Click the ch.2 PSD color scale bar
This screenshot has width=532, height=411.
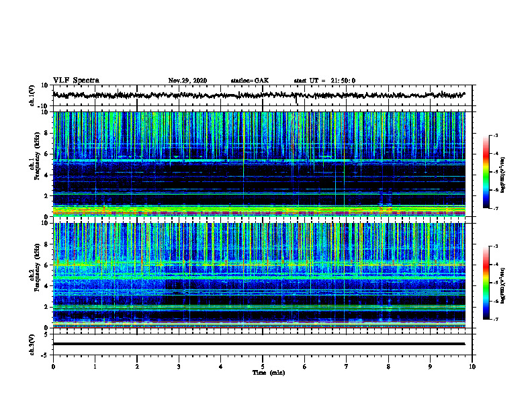[x=486, y=283]
